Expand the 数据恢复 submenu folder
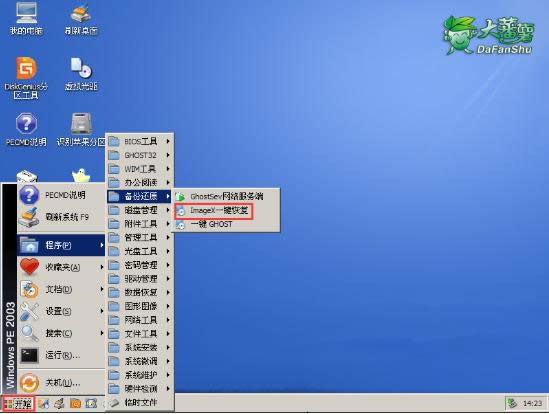Image resolution: width=549 pixels, height=414 pixels. 139,292
